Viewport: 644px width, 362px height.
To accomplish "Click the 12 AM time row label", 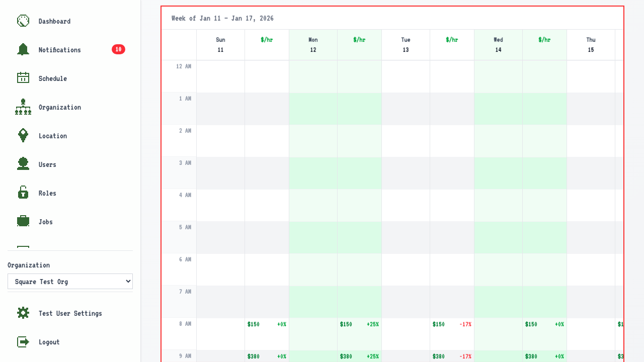I will pos(184,66).
